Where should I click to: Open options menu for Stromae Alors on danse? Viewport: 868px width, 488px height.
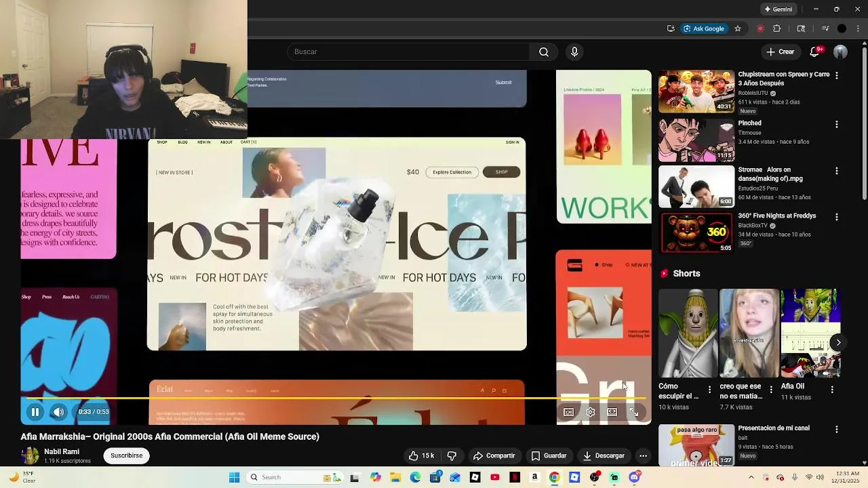[837, 171]
